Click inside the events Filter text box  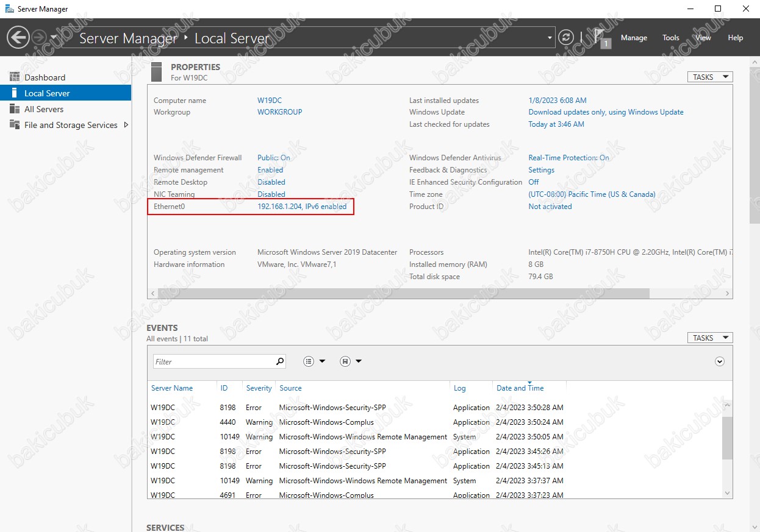click(213, 361)
